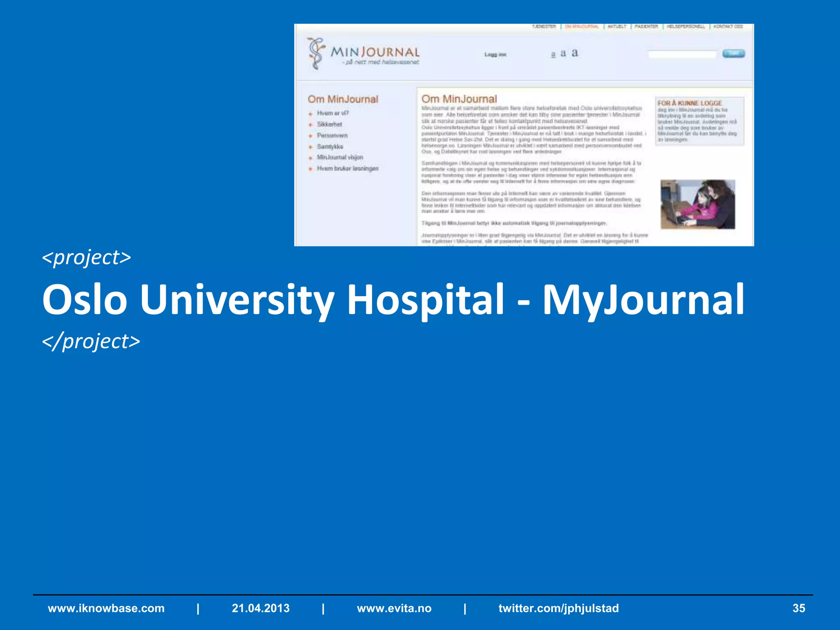Click the closing </project> tag text
The image size is (840, 630).
91,342
